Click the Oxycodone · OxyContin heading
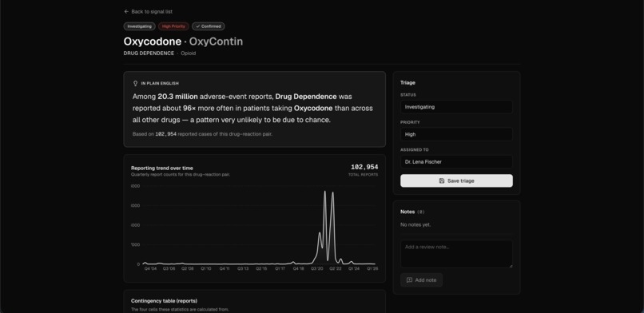 click(183, 42)
